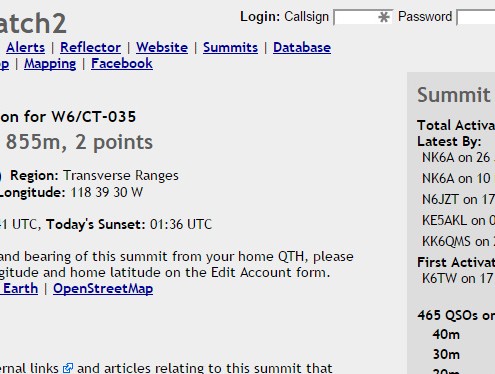Focus the Callsign login input field
Image resolution: width=495 pixels, height=374 pixels.
[x=363, y=17]
